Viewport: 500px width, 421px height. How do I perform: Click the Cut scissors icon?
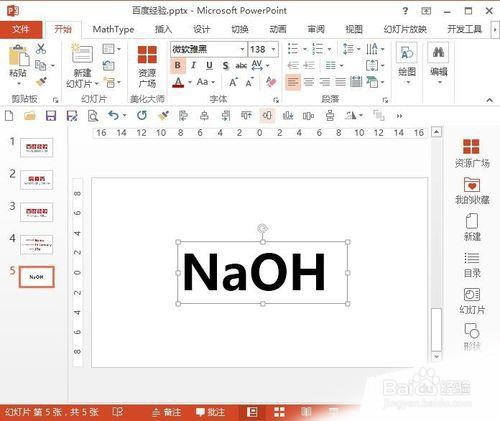click(41, 49)
